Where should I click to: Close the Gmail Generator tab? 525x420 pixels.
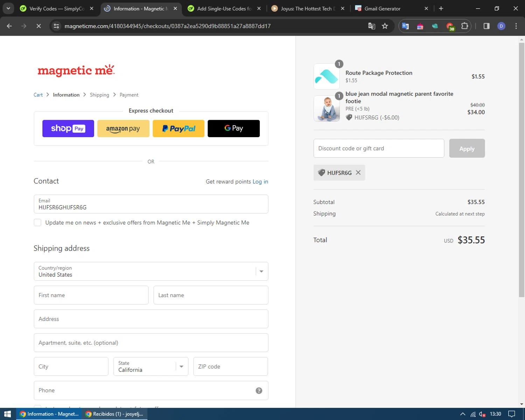coord(426,8)
